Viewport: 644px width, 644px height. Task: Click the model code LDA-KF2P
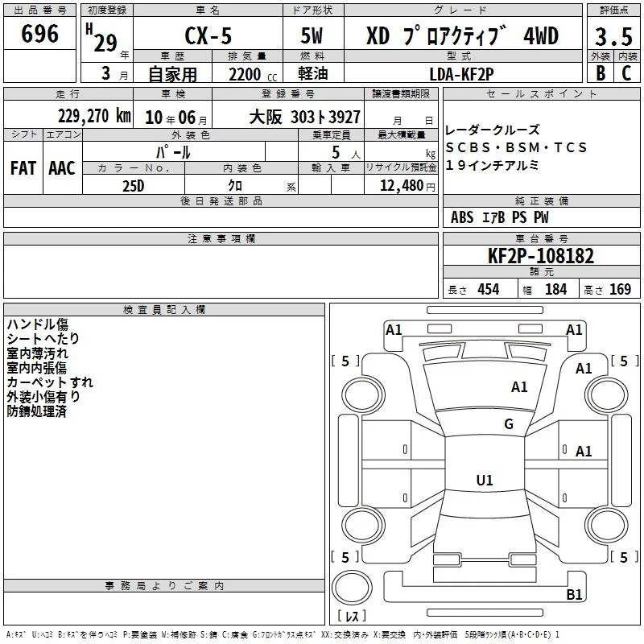point(461,74)
